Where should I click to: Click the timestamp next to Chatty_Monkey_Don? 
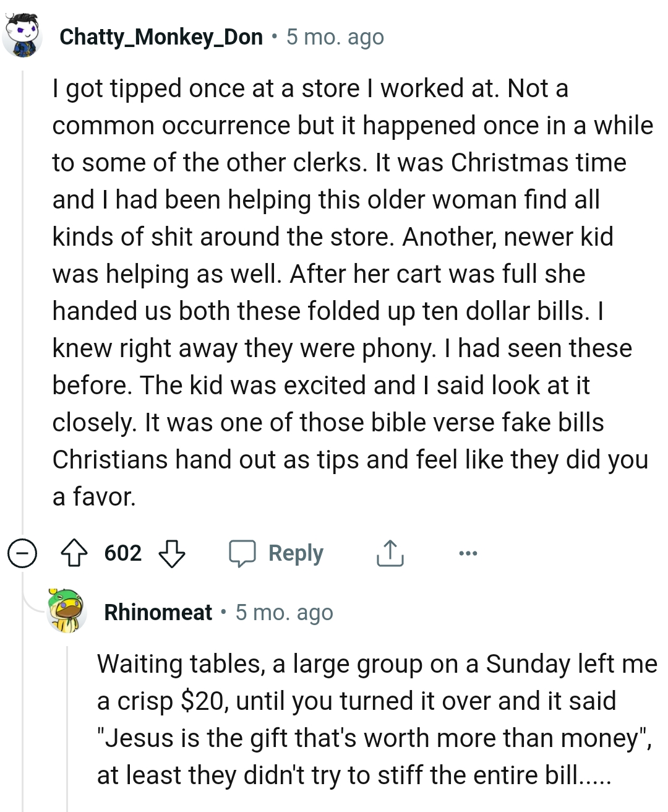[335, 37]
